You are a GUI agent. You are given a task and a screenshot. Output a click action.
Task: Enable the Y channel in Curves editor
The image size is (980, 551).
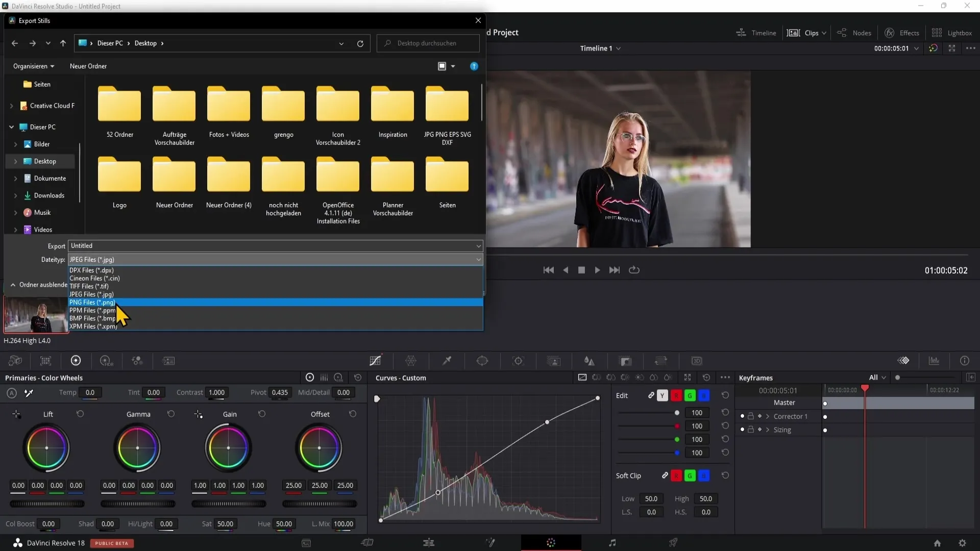click(x=663, y=395)
